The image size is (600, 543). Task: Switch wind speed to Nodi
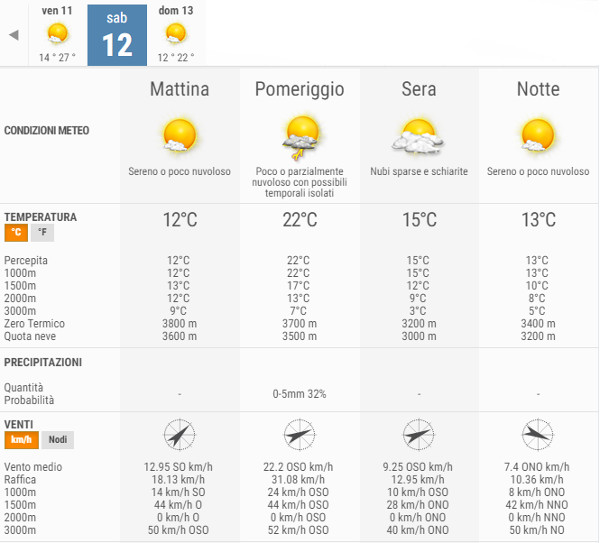(x=58, y=440)
